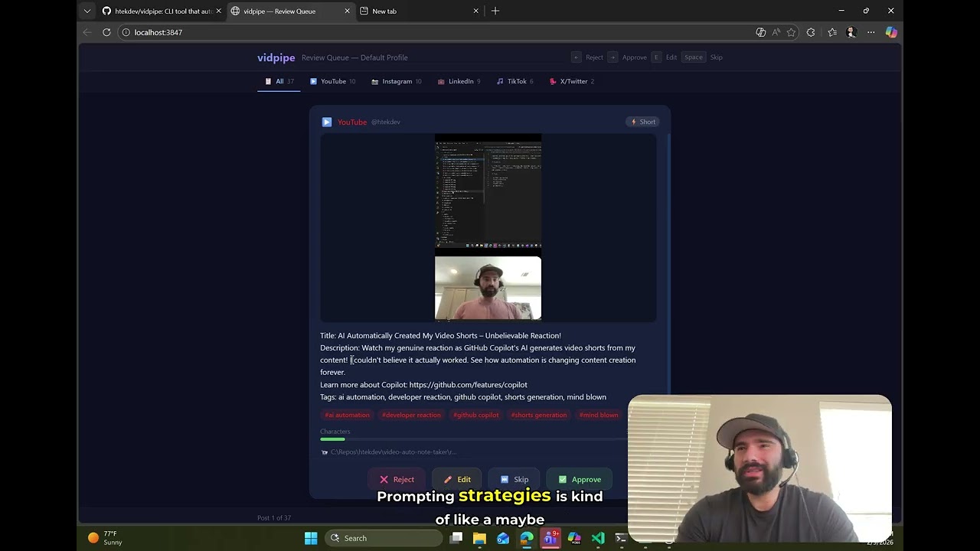Select the All 37 filter tab

click(x=279, y=81)
